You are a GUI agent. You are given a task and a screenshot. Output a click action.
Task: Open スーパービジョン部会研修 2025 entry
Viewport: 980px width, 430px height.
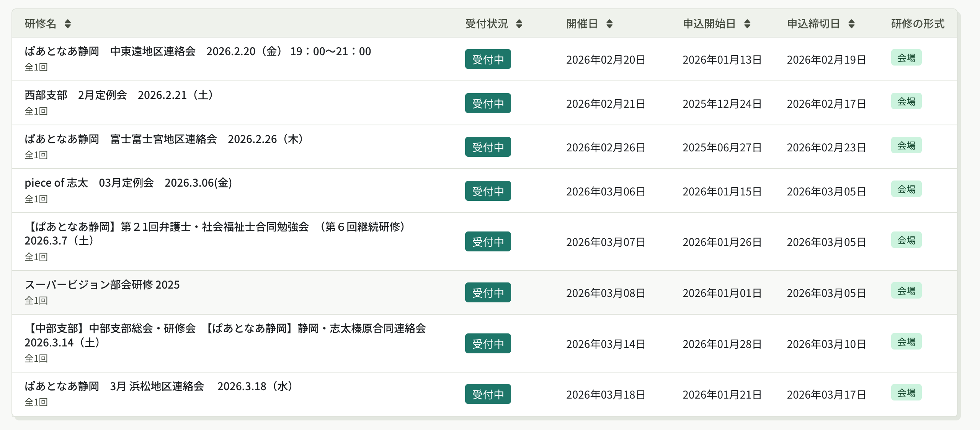tap(102, 285)
